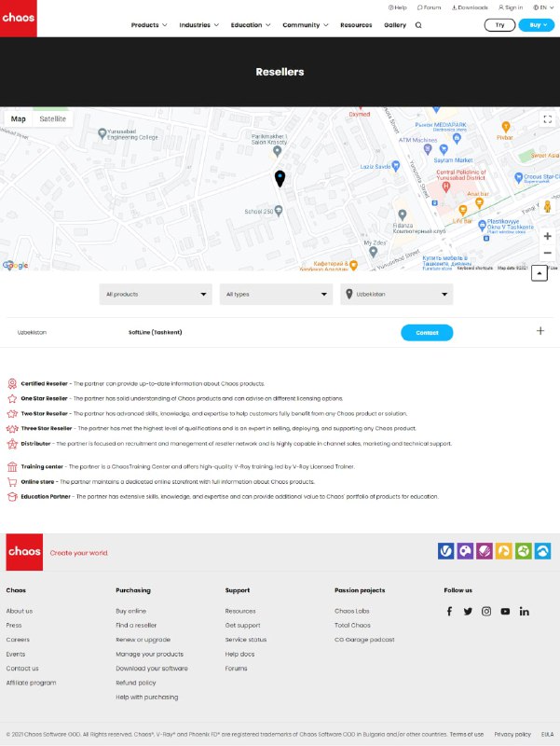This screenshot has width=560, height=746.
Task: Open the Renew or upgrade footer link
Action: (x=143, y=640)
